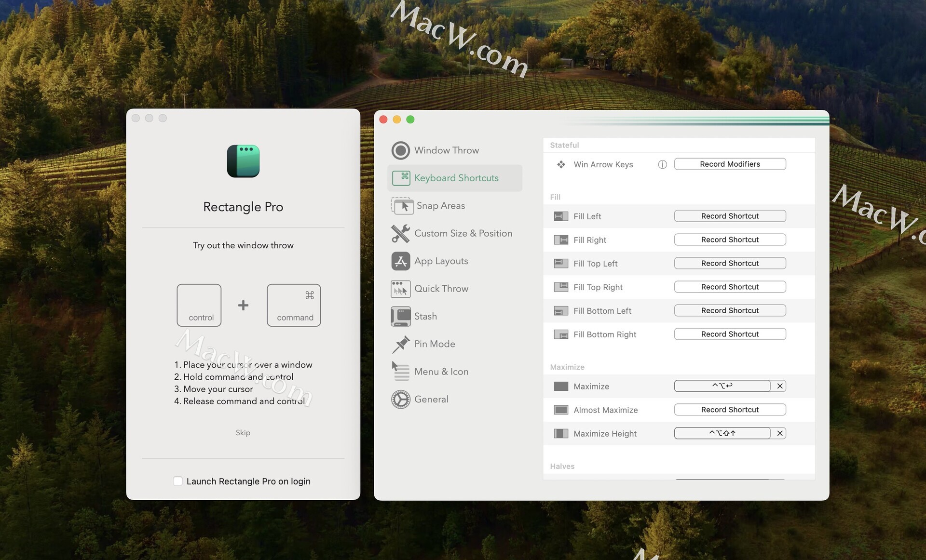
Task: Click the Almost Maximize label
Action: 606,410
